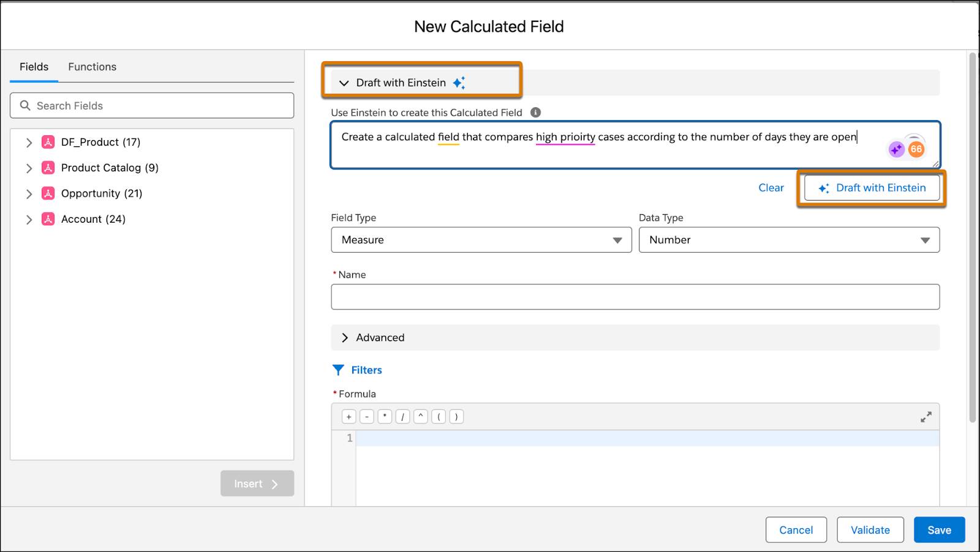Click the expand icon in the Formula editor
Screen dimensions: 980x552
pos(927,416)
